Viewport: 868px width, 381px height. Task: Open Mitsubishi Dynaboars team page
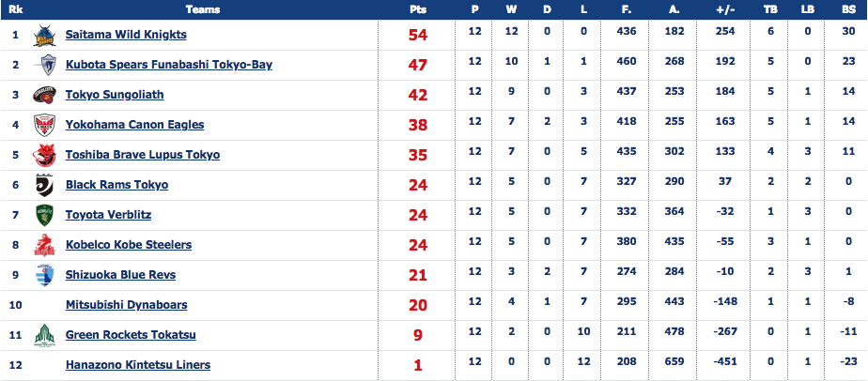126,305
